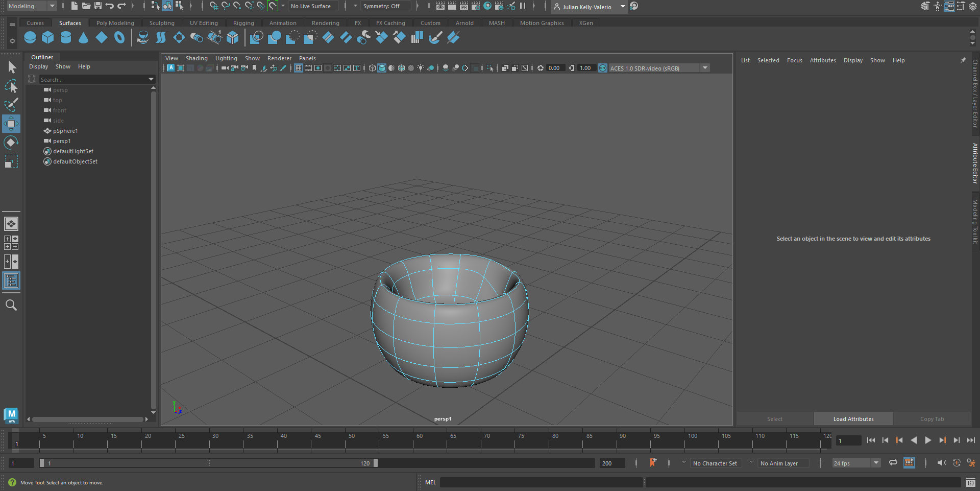This screenshot has width=980, height=491.
Task: Select pSphere1 in the Outliner
Action: [65, 131]
